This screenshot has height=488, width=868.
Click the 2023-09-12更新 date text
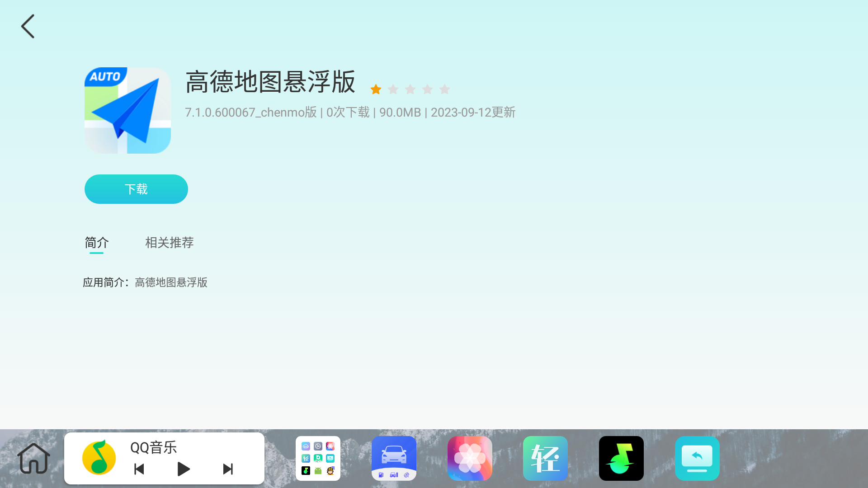pyautogui.click(x=473, y=112)
